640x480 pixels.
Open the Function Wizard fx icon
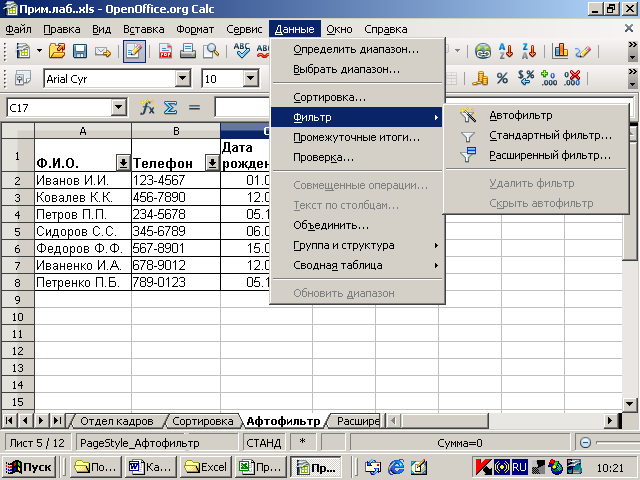(147, 108)
